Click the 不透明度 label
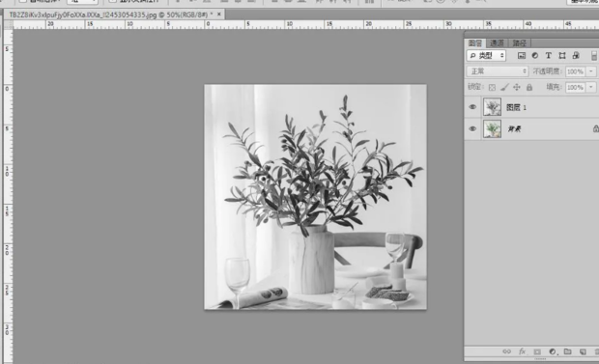599x364 pixels. point(547,71)
